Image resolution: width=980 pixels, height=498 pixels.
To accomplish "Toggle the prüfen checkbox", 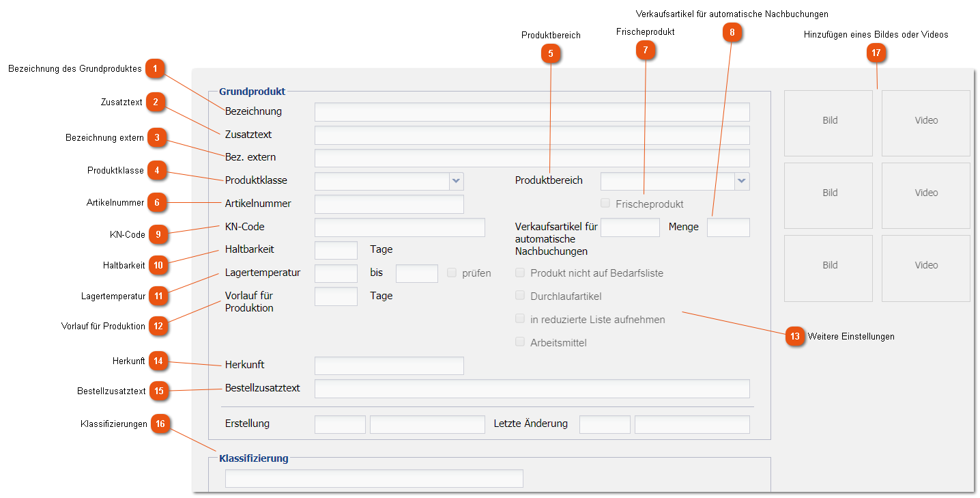I will point(451,272).
